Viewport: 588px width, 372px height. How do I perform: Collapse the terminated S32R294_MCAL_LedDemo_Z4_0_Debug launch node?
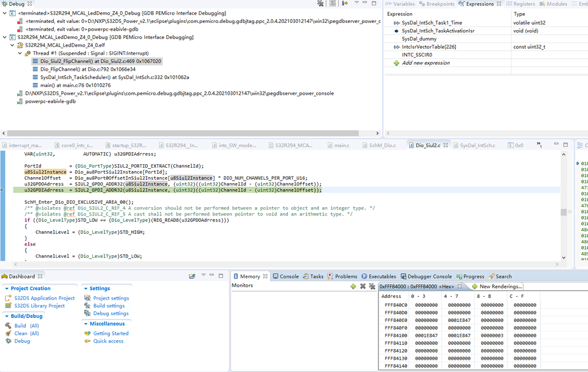(5, 13)
